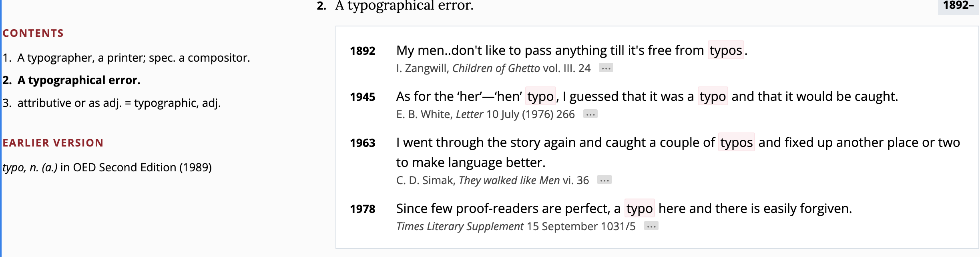Select the 1963 quotation year label
980x257 pixels.
click(x=362, y=143)
